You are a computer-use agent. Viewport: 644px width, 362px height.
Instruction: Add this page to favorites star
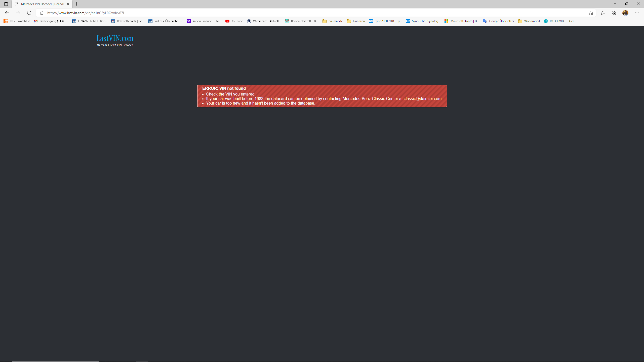point(591,13)
